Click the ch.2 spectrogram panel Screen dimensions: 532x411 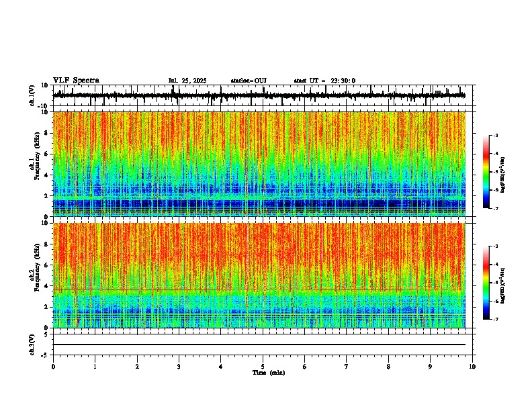pyautogui.click(x=259, y=275)
